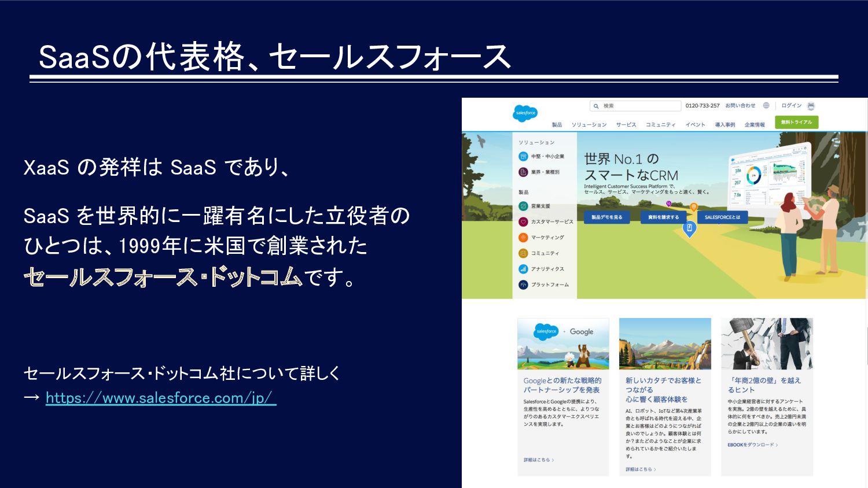Click the 製品デモを見る button
868x488 pixels.
(x=606, y=217)
